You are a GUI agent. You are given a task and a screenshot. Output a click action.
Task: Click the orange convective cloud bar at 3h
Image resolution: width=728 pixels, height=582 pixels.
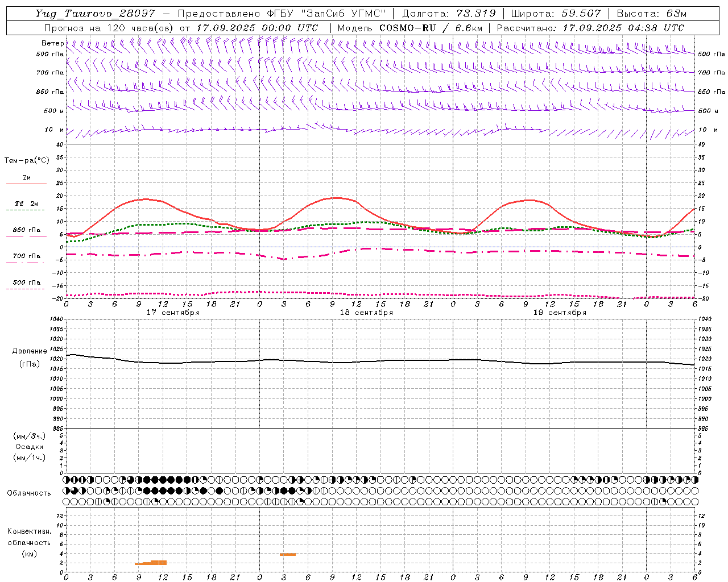[287, 554]
